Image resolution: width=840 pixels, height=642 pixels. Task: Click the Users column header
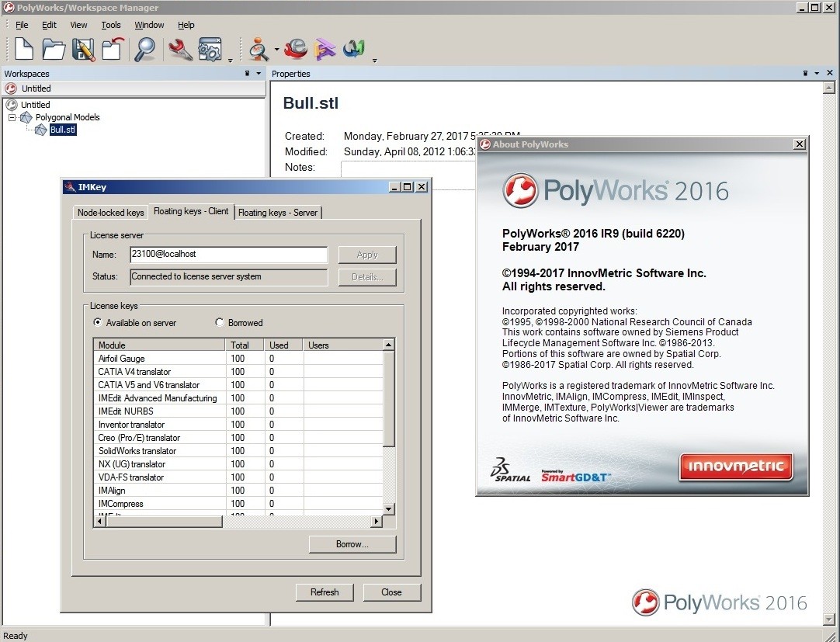[x=343, y=345]
